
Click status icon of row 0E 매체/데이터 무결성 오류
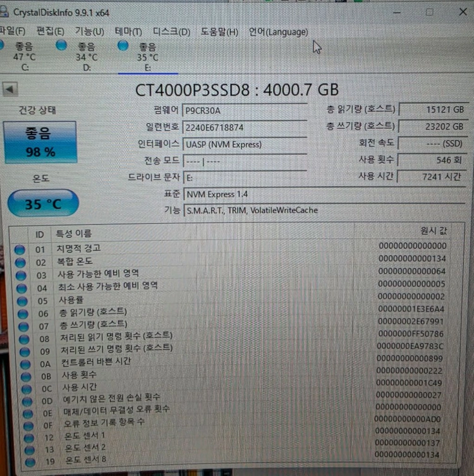28,413
